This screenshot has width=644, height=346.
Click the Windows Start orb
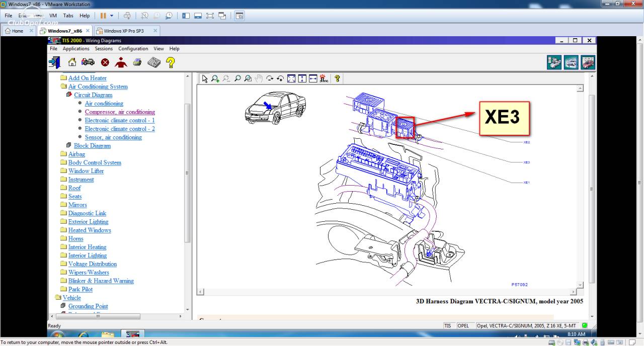pyautogui.click(x=57, y=334)
